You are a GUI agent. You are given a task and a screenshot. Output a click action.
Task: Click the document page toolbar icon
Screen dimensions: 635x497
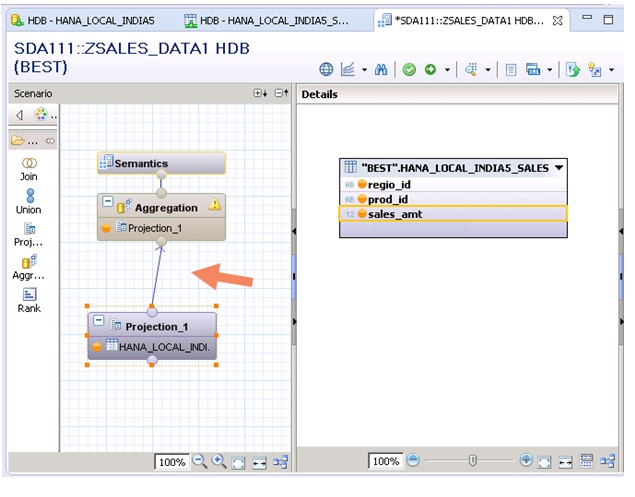tap(511, 70)
